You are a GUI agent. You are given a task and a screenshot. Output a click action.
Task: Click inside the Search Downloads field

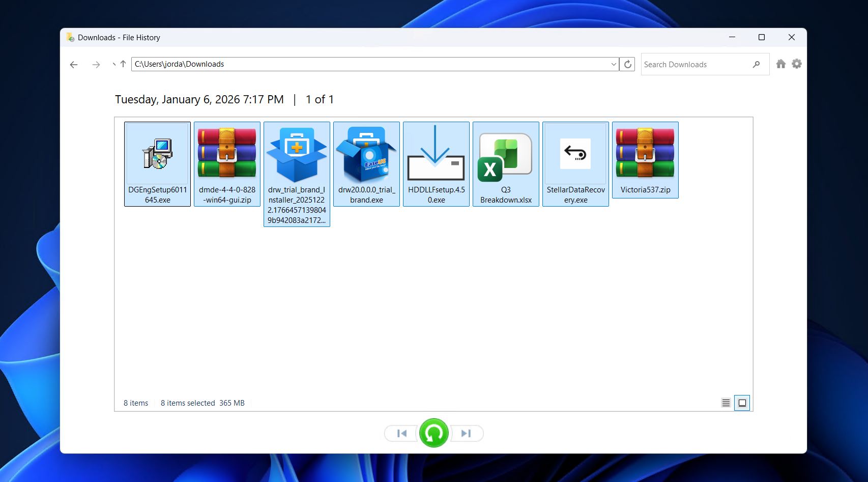tap(692, 64)
